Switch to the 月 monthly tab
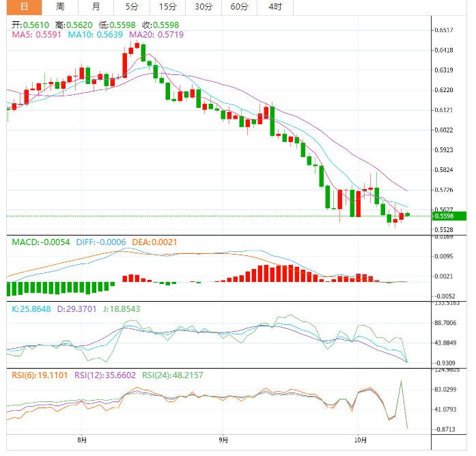The height and width of the screenshot is (456, 476). 96,7
